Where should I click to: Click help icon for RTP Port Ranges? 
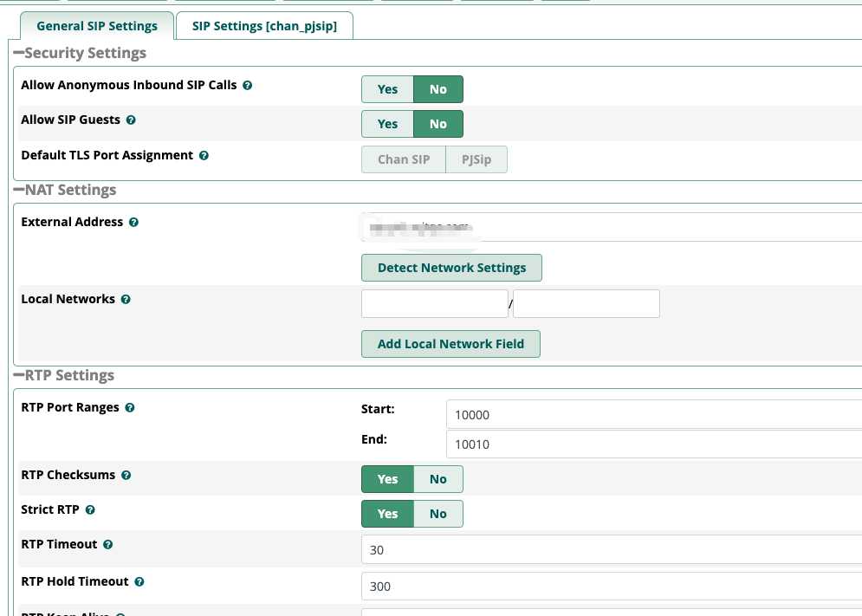tap(131, 408)
